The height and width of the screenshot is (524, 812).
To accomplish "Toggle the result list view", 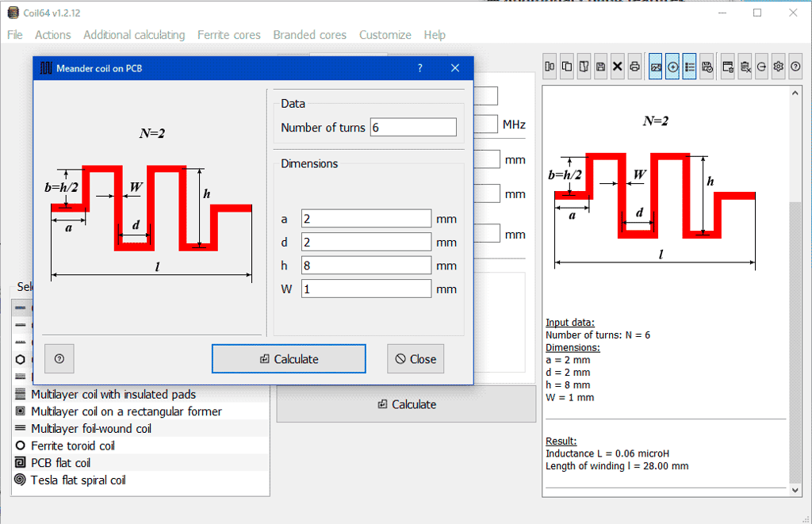I will [690, 67].
